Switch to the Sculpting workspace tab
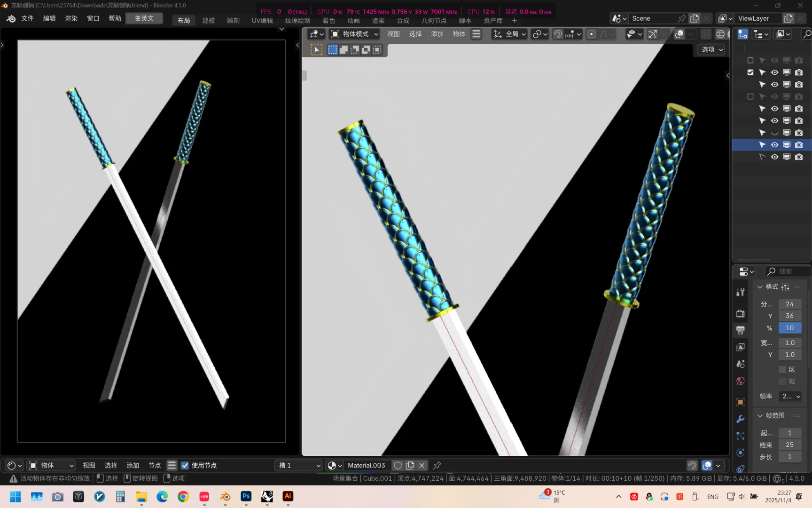 233,21
